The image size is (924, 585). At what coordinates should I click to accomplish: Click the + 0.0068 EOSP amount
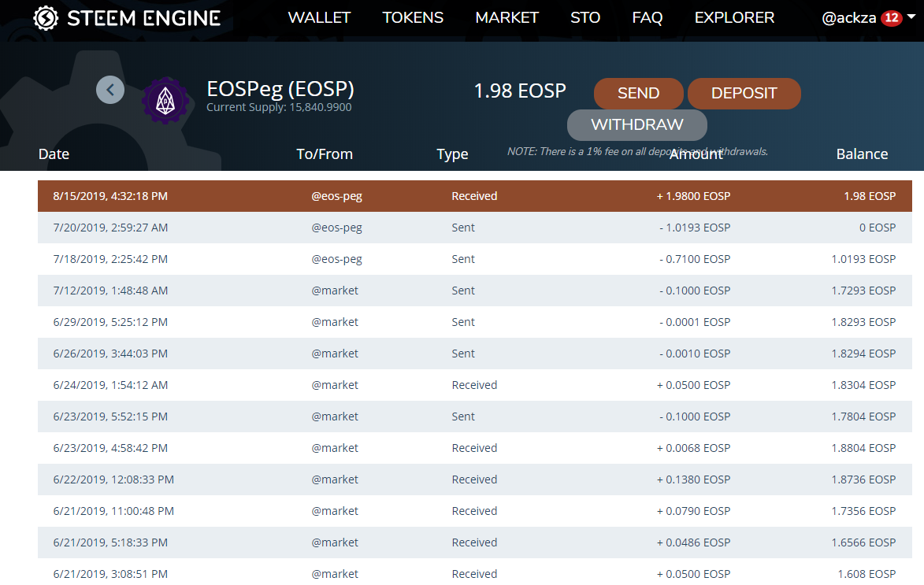point(693,448)
